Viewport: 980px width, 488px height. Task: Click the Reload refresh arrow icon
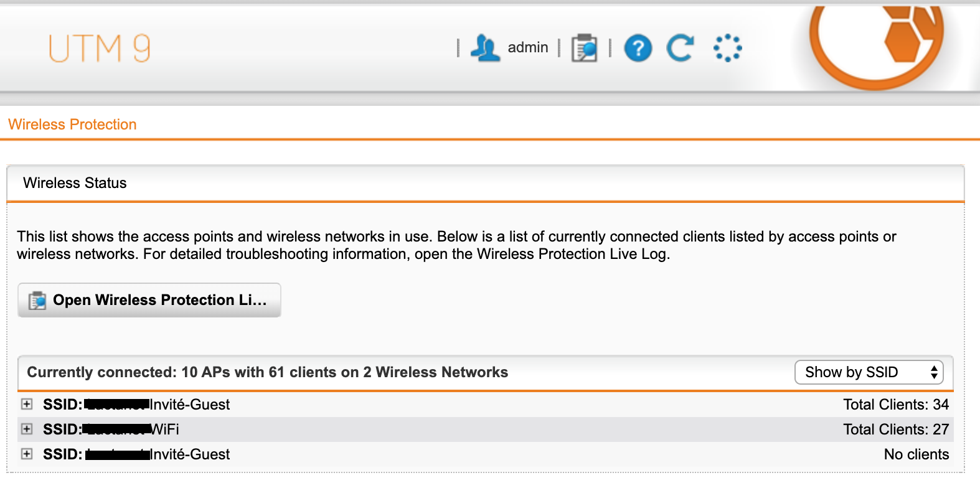(x=680, y=48)
